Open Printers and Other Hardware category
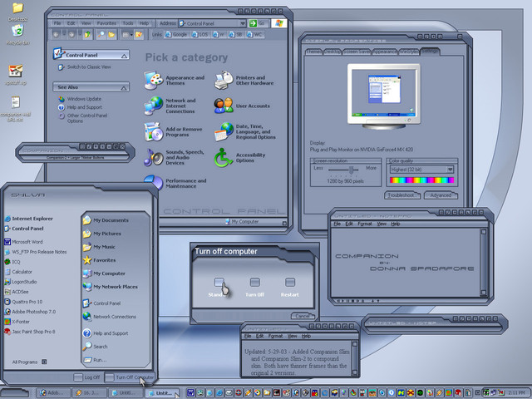Screen dimensions: 532x399 click(244, 81)
